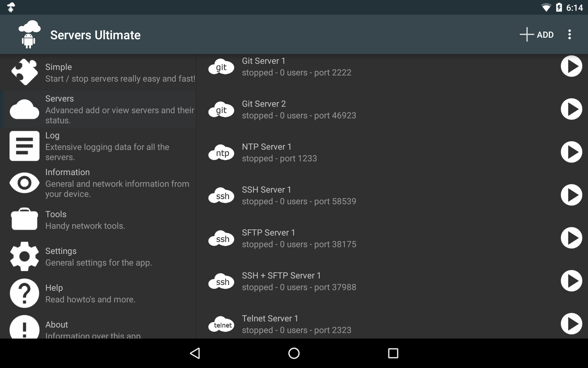This screenshot has height=368, width=588.
Task: Click the Simple puzzle piece icon
Action: [x=24, y=72]
